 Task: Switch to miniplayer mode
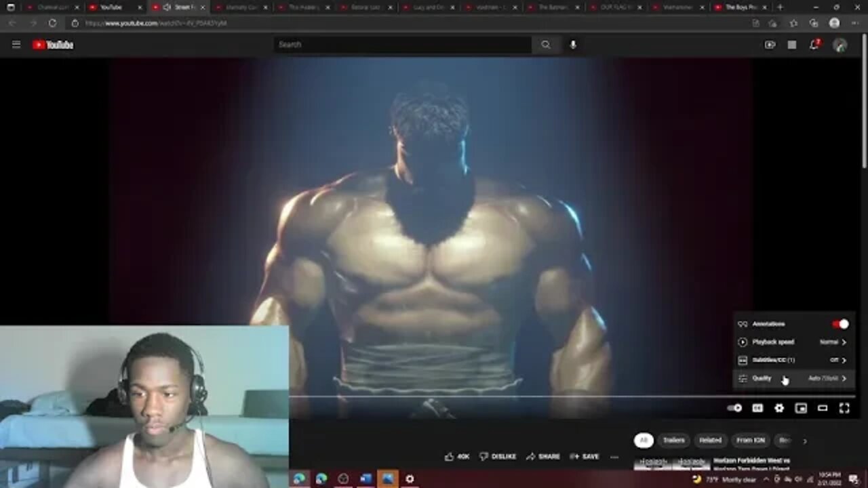click(801, 408)
